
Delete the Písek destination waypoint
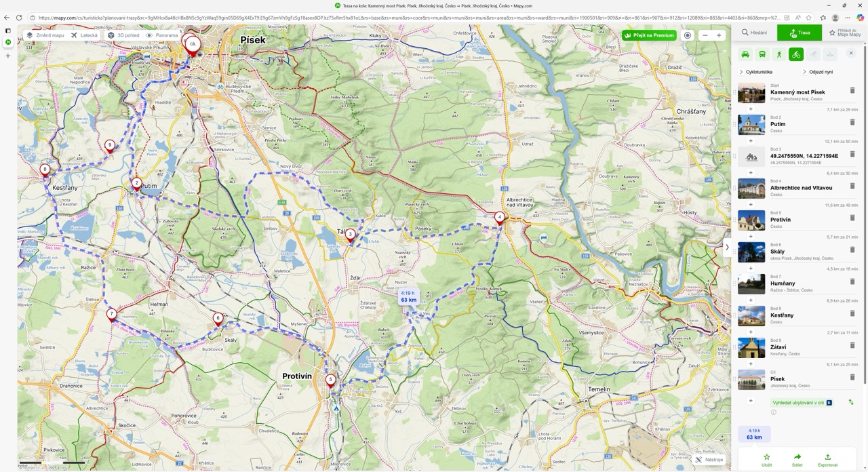tap(852, 377)
